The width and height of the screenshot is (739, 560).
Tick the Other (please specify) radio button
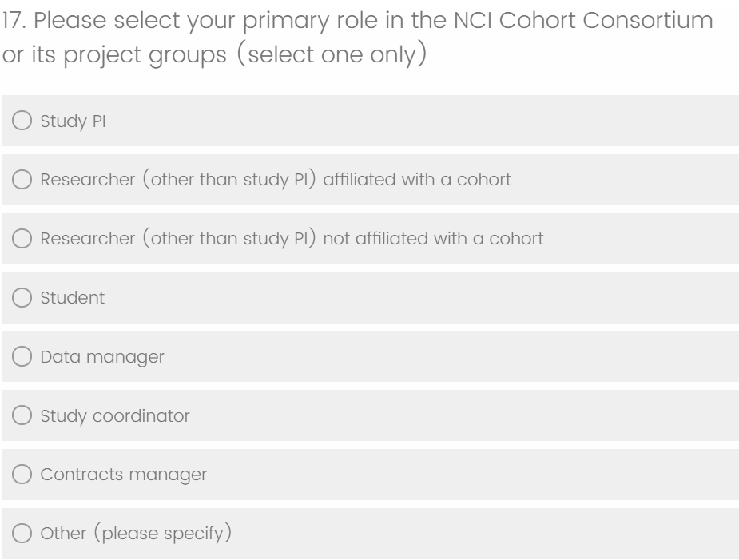(x=23, y=534)
